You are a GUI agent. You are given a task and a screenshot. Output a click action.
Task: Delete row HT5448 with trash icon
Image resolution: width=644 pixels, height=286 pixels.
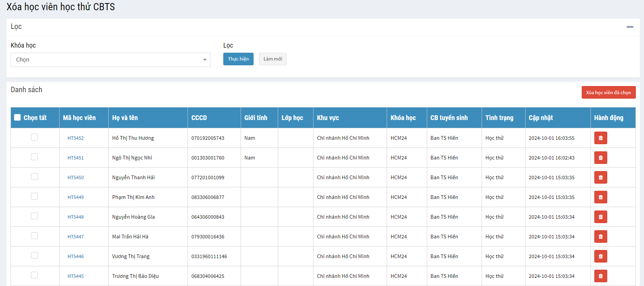[x=600, y=217]
